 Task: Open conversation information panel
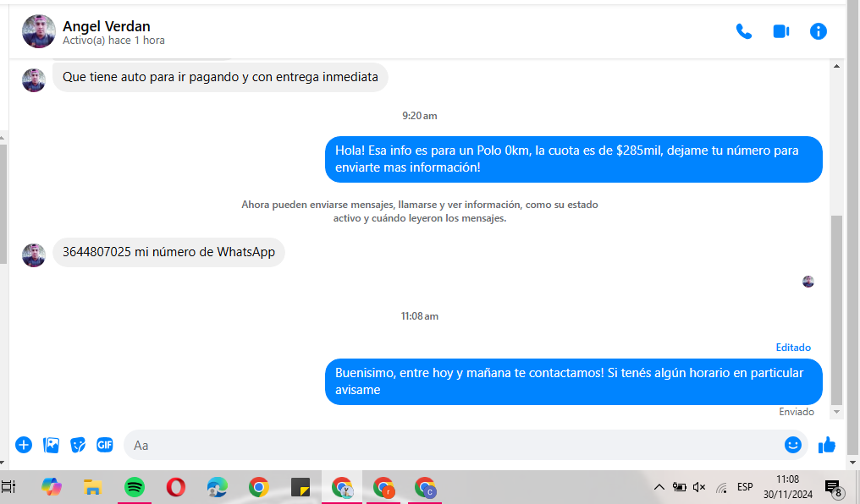pos(818,31)
